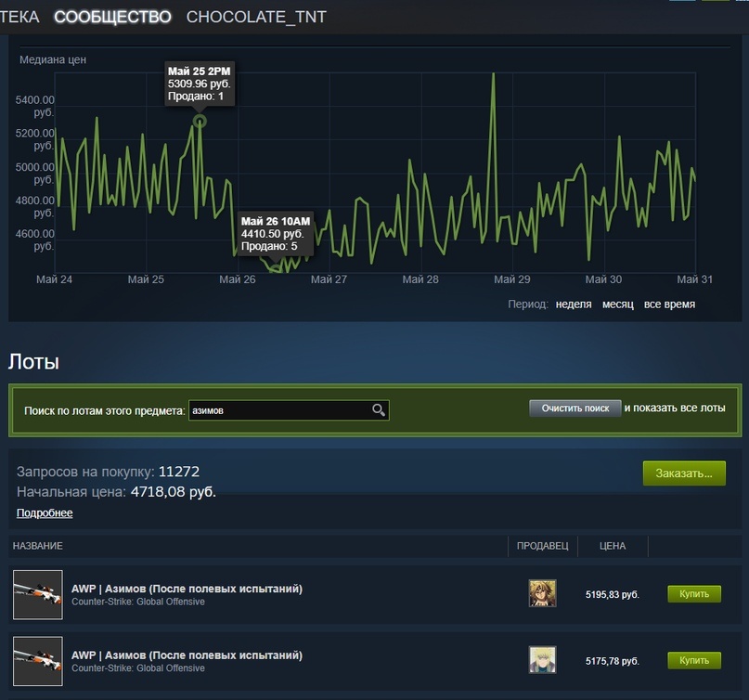Viewport: 749px width, 700px height.
Task: Click the Май 27 label on chart axis
Action: (329, 279)
